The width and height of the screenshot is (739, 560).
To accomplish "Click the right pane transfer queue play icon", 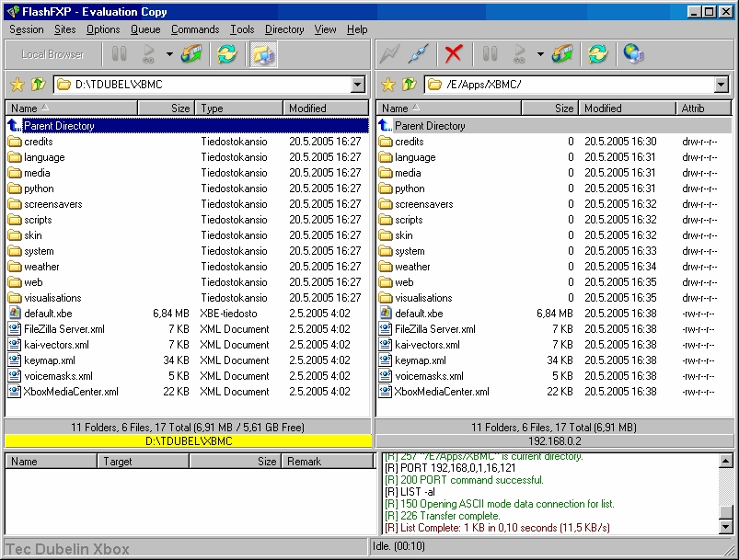I will tap(519, 54).
